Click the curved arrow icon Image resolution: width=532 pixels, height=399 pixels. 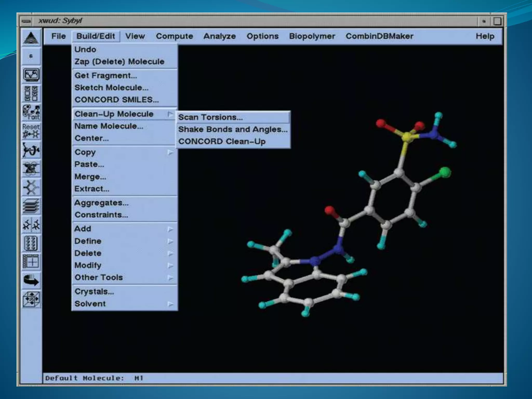point(31,281)
